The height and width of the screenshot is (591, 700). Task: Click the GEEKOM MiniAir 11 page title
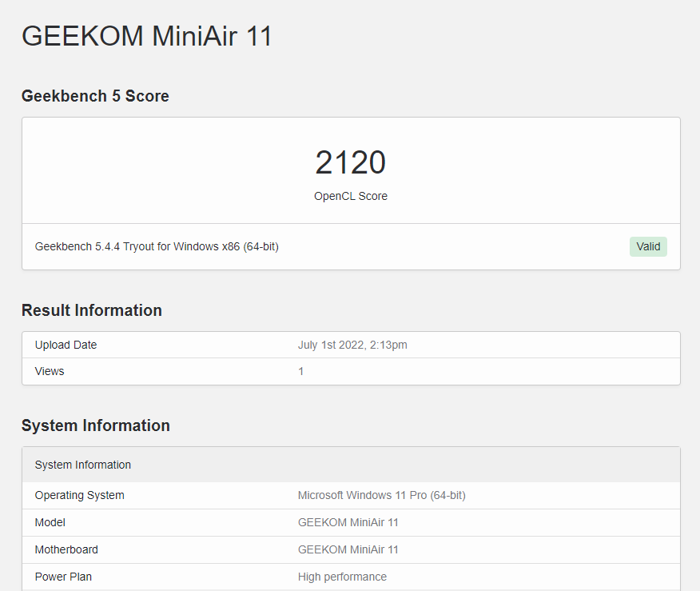(147, 36)
